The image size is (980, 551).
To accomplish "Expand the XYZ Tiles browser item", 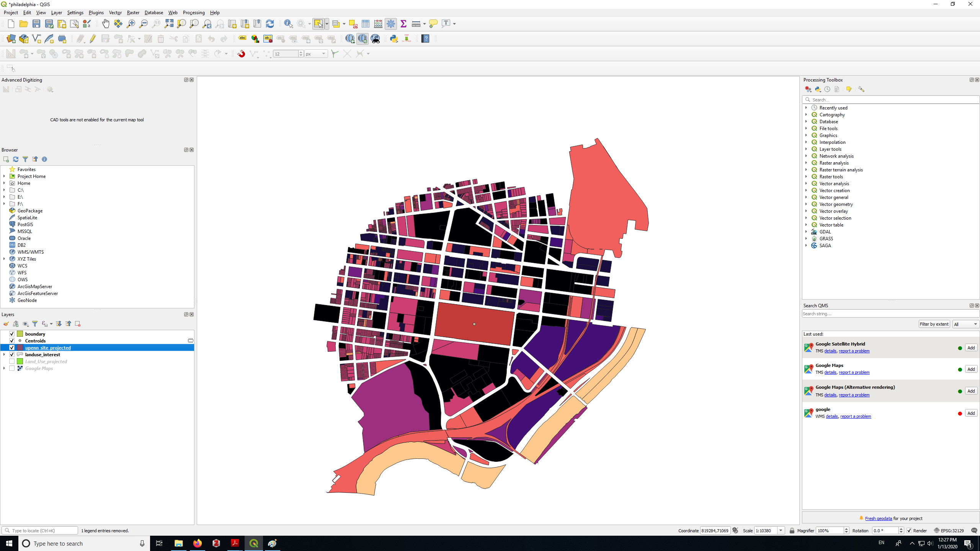I will (x=4, y=259).
